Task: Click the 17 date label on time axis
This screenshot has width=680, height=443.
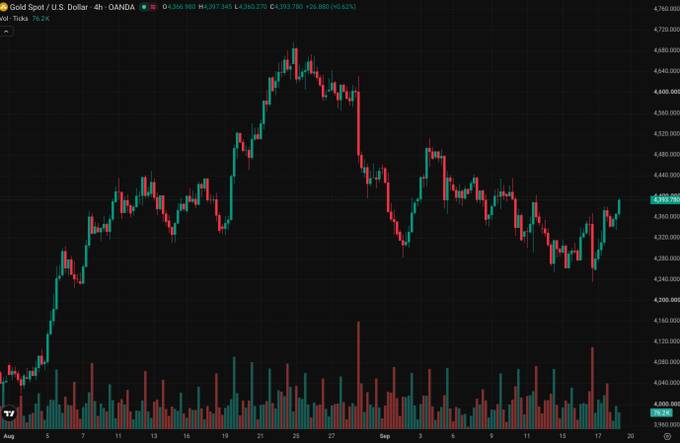Action: [598, 436]
